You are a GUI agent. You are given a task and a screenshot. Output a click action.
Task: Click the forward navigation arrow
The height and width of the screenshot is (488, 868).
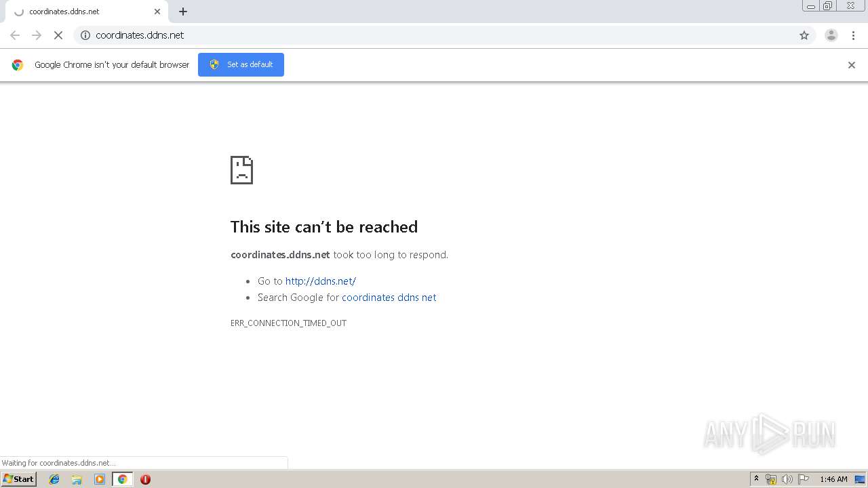(37, 35)
